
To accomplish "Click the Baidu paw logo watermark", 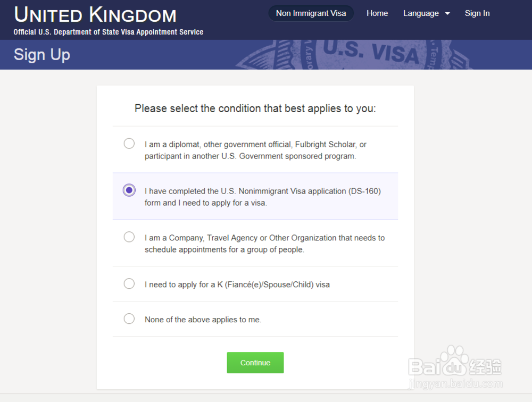I will (453, 358).
